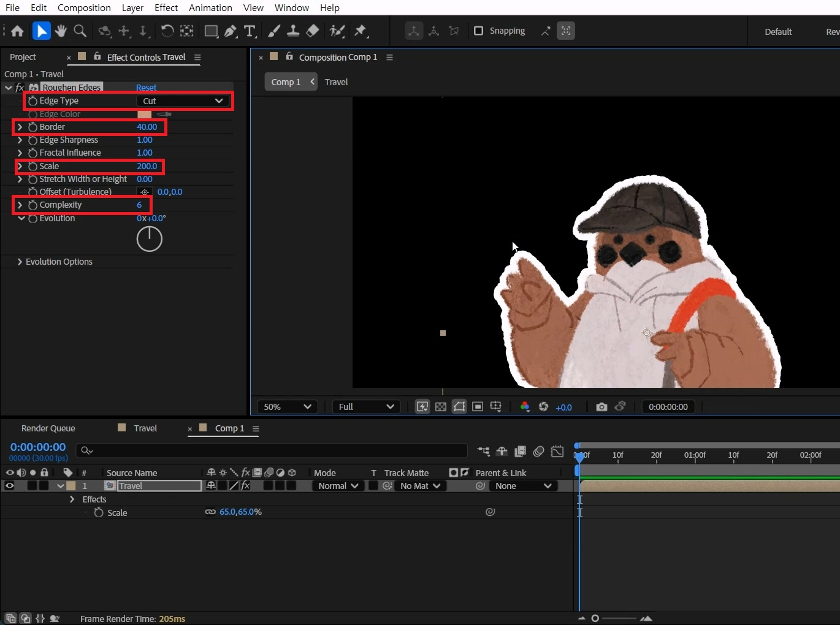Open the graph editor icon
Screen dimensions: 840x625
557,452
